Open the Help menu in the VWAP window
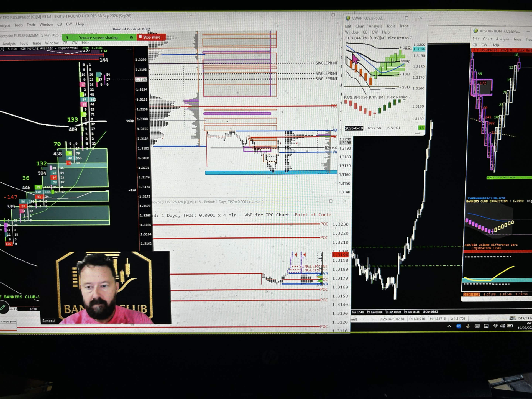 tap(386, 32)
